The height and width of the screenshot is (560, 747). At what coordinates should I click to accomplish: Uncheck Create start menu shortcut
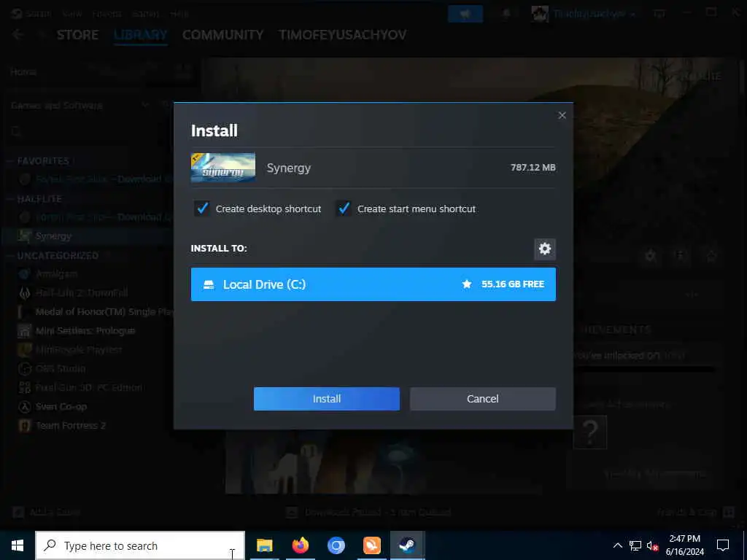click(x=344, y=209)
